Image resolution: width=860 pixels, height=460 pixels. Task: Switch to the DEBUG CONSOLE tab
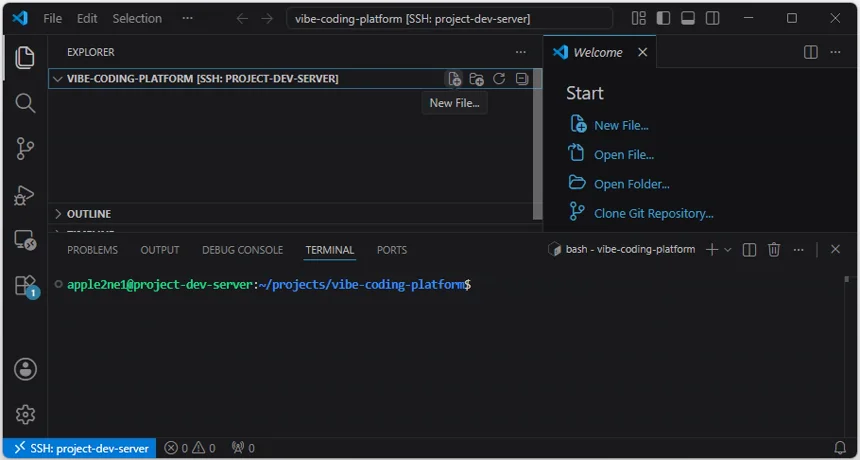click(x=242, y=250)
